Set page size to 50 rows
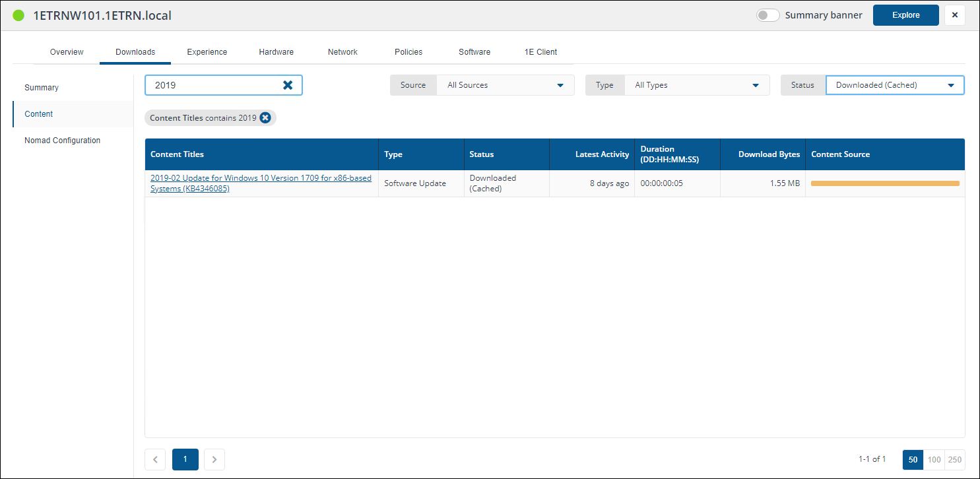The height and width of the screenshot is (479, 980). click(913, 459)
